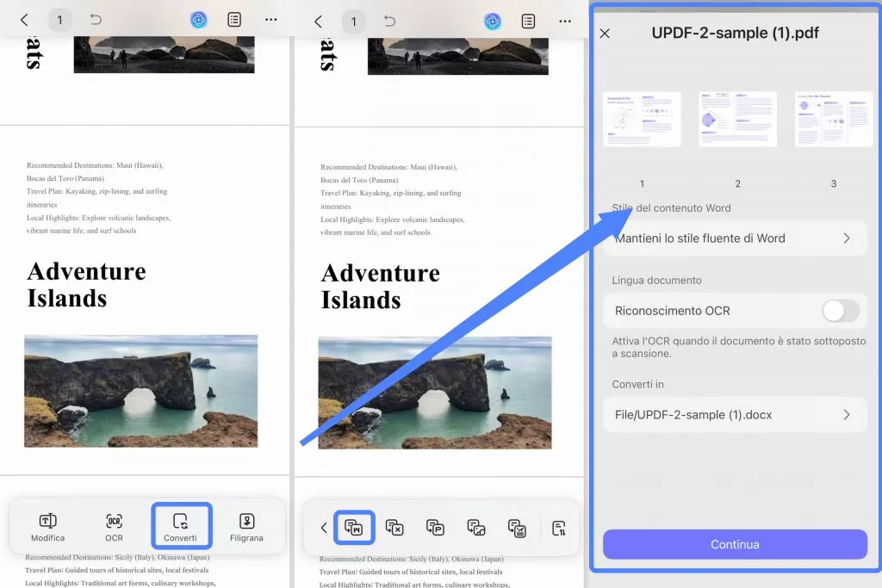Open page number 1 indicator in middle screen

click(354, 22)
